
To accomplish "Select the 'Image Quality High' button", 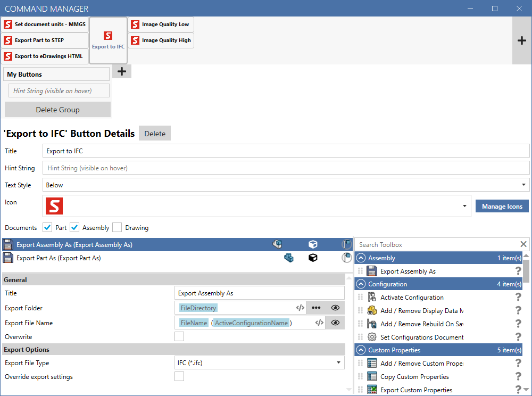I will coord(161,40).
